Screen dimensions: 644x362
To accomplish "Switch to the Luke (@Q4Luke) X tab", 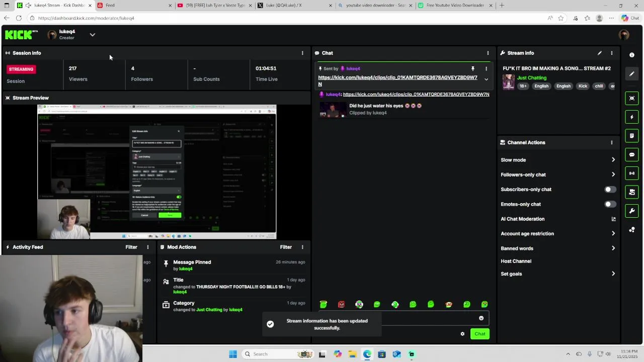I will pyautogui.click(x=294, y=6).
